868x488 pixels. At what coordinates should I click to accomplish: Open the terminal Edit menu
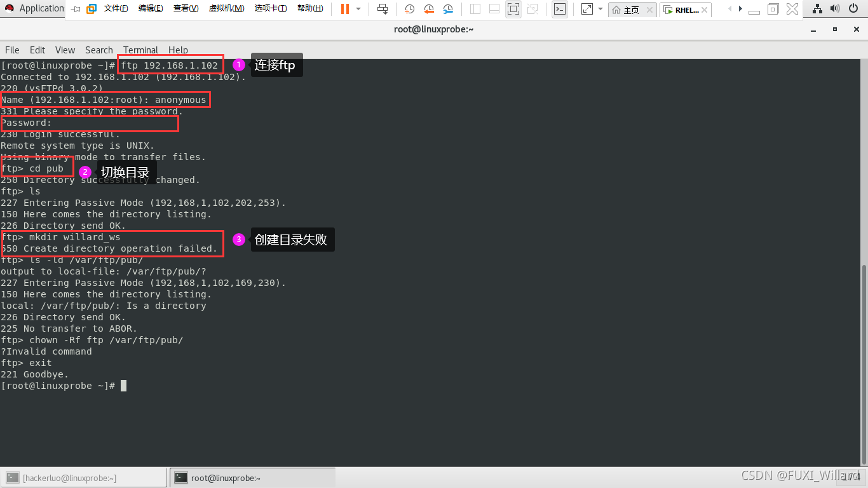(x=37, y=50)
